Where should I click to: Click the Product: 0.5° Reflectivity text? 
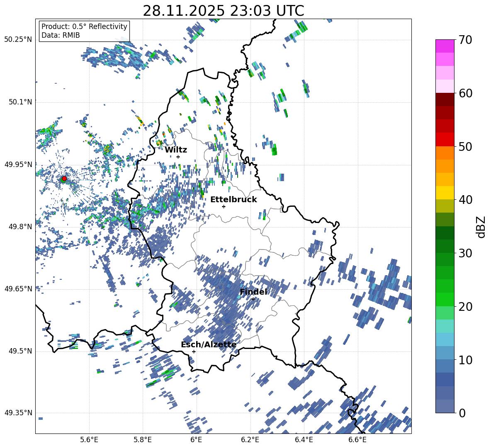(x=84, y=27)
